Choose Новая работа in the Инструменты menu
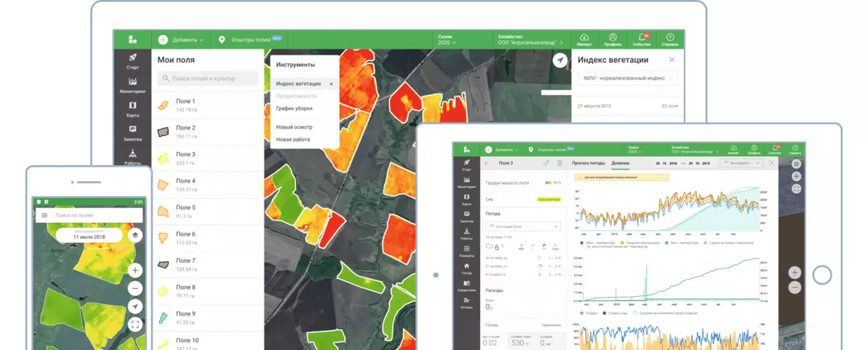The height and width of the screenshot is (350, 868). [x=293, y=139]
